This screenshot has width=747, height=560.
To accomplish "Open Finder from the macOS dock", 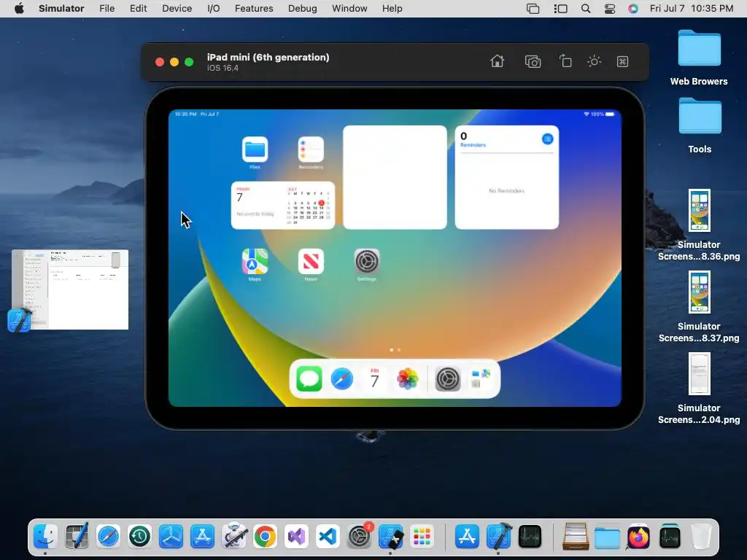I will (x=45, y=537).
